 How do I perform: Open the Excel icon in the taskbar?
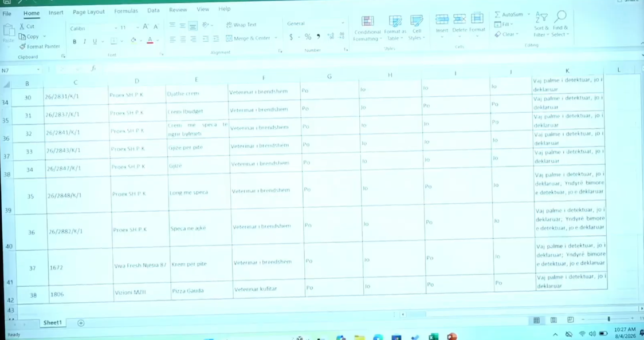pyautogui.click(x=433, y=337)
